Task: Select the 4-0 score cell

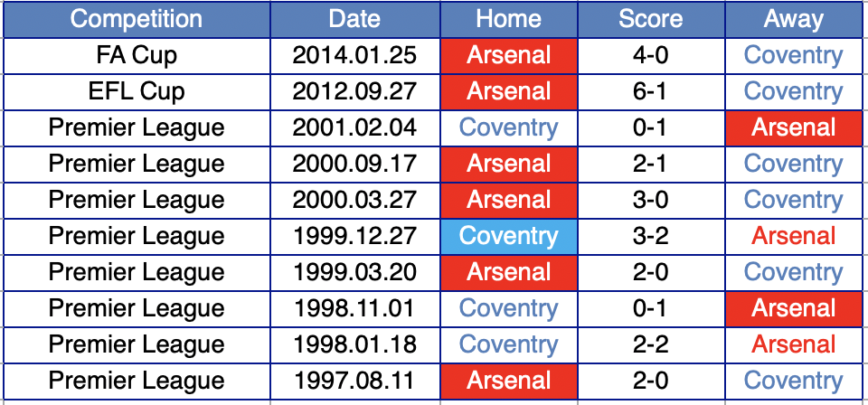Action: (x=651, y=55)
